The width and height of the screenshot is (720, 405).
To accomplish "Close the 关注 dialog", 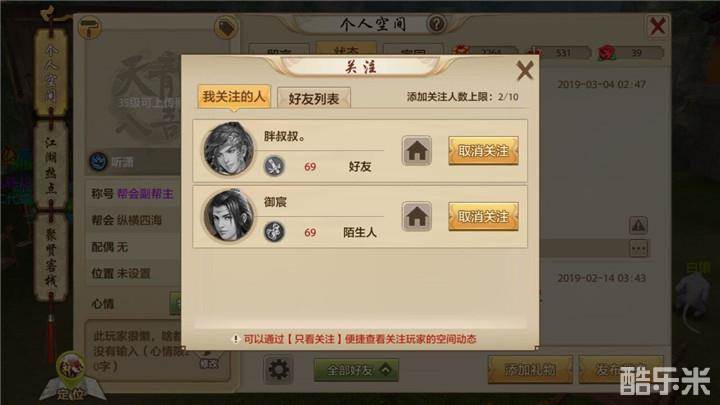I will pyautogui.click(x=525, y=70).
